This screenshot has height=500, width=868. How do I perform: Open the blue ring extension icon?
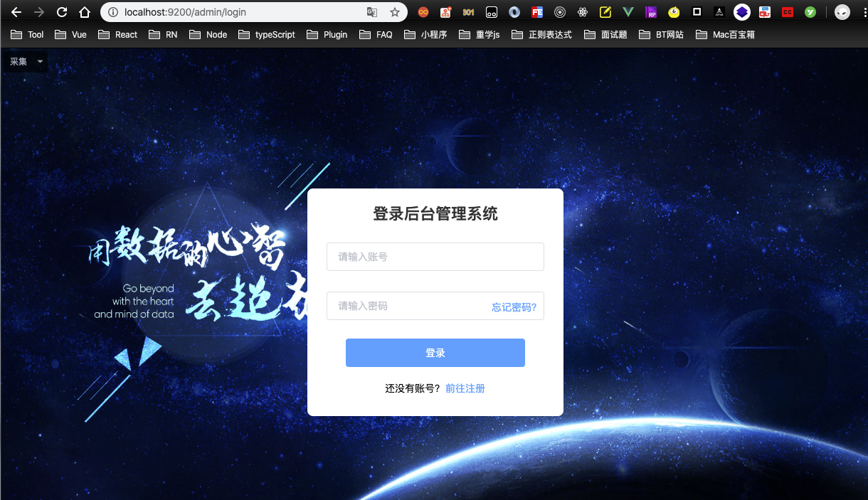click(x=514, y=12)
